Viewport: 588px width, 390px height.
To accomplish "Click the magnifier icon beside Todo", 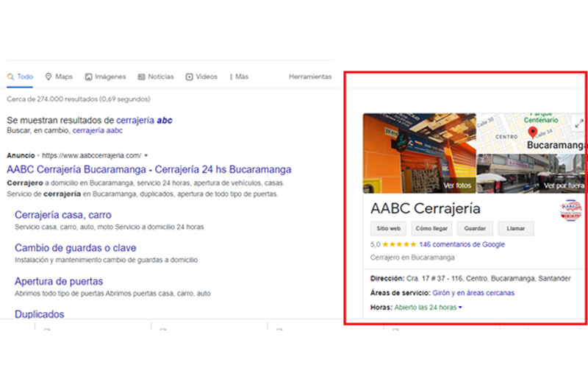I will [x=10, y=77].
